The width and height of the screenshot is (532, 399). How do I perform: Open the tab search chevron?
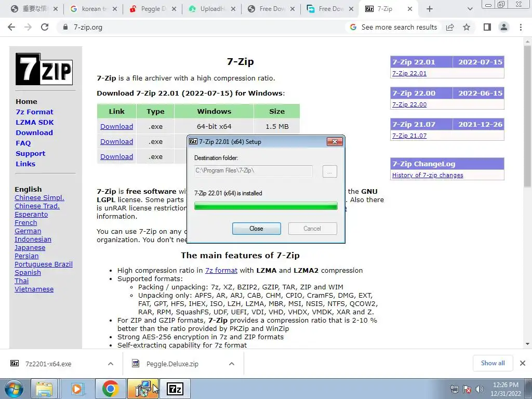pyautogui.click(x=470, y=9)
